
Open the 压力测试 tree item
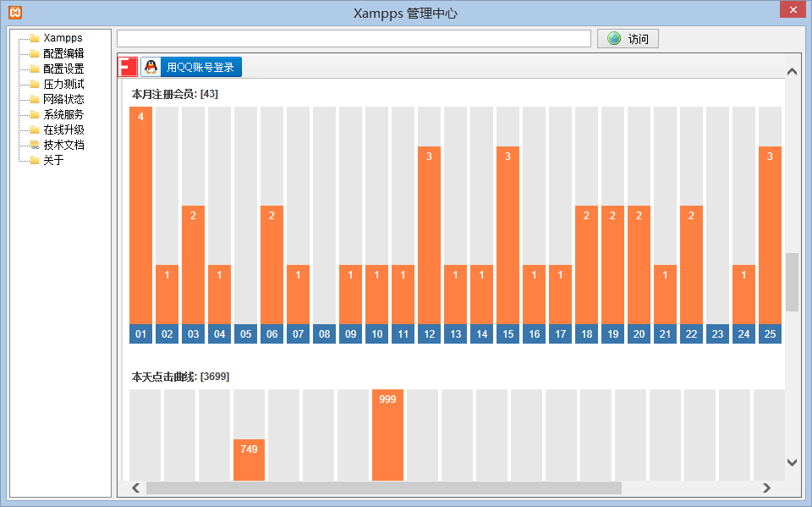click(63, 84)
